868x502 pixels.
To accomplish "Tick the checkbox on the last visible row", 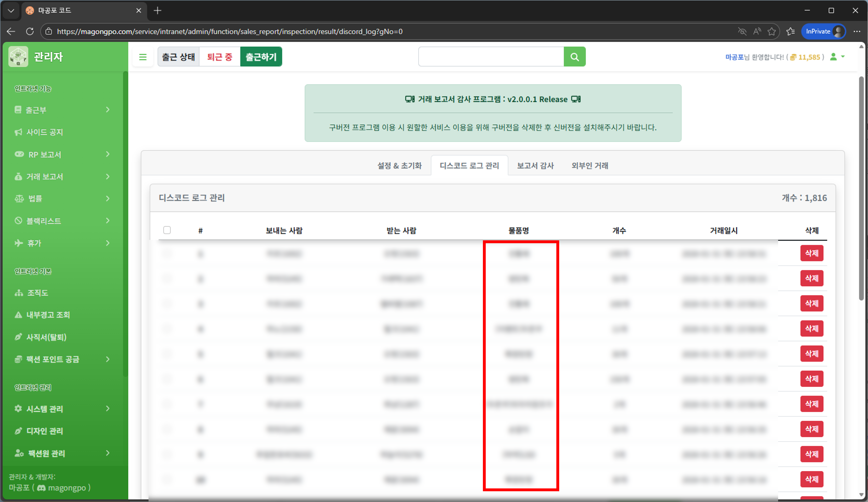I will [167, 479].
